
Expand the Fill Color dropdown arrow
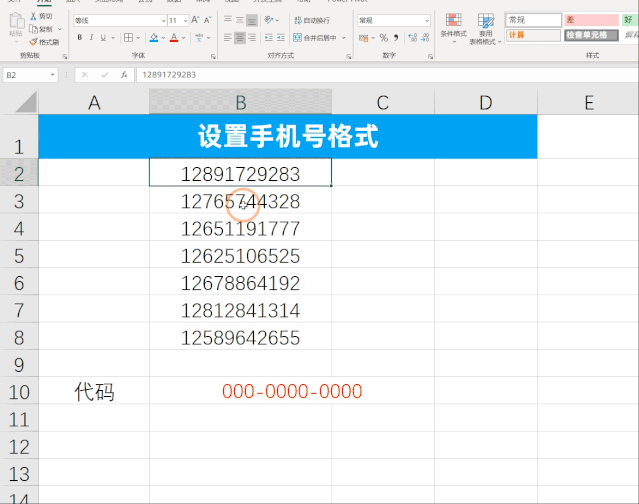(163, 38)
